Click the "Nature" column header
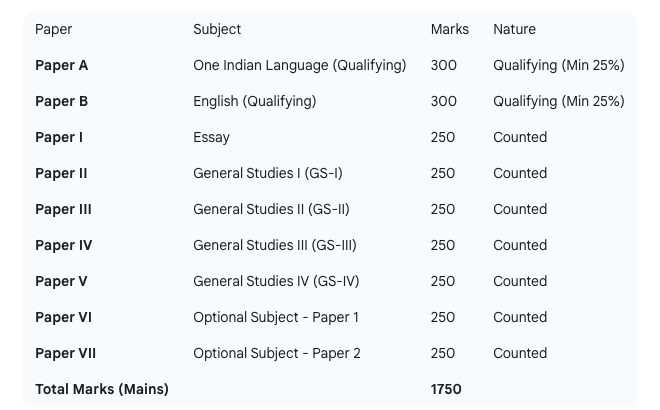 [x=514, y=30]
